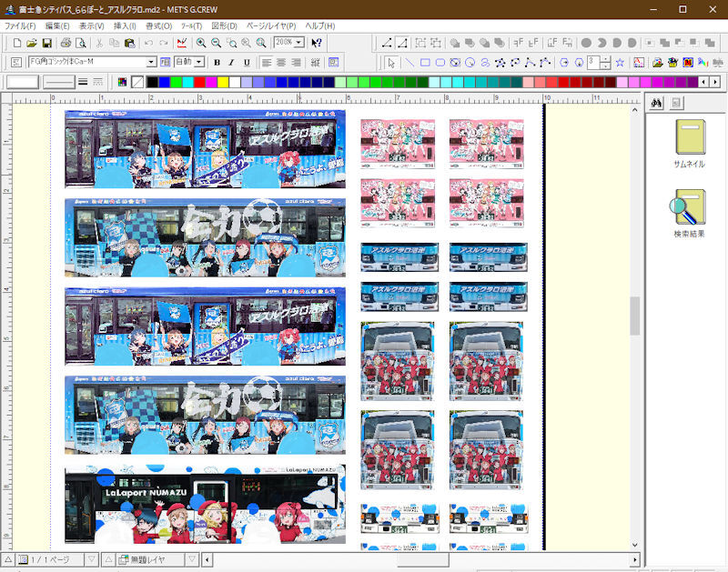
Task: Pick the red color swatch
Action: coord(199,82)
